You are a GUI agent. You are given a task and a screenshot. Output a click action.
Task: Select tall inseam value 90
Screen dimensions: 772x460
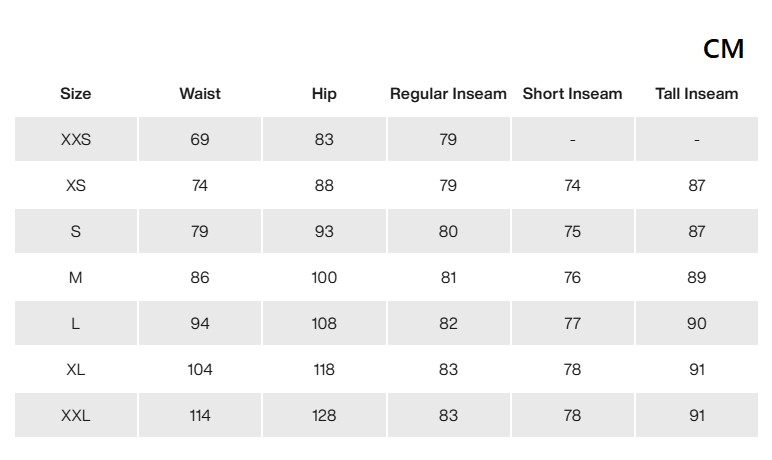coord(697,324)
